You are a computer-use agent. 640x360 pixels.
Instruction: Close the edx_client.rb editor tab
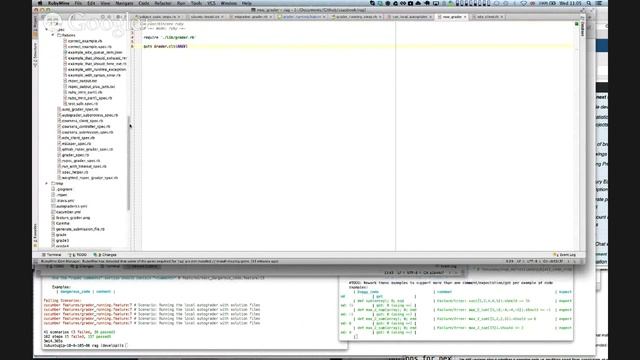point(502,17)
